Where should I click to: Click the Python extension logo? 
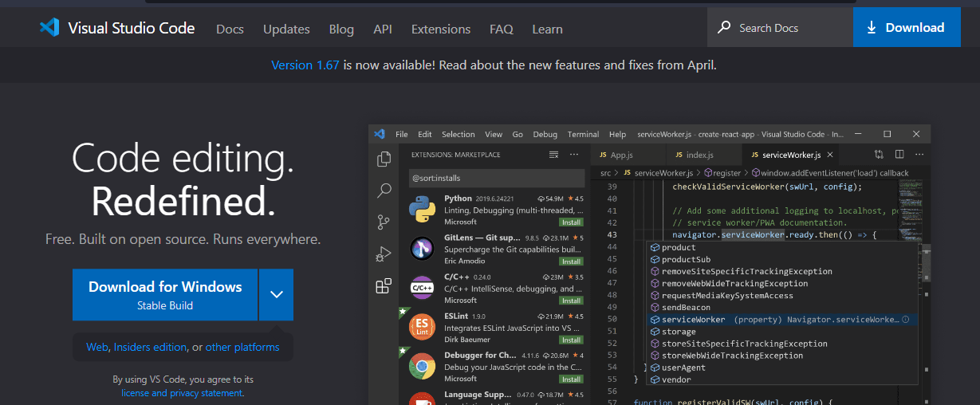421,209
